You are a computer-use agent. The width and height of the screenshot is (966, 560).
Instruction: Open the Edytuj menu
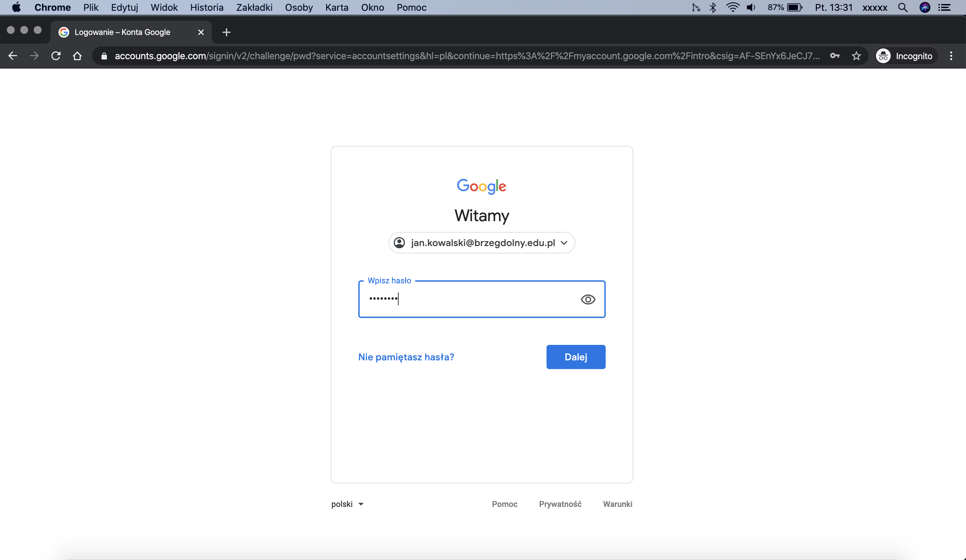(125, 7)
